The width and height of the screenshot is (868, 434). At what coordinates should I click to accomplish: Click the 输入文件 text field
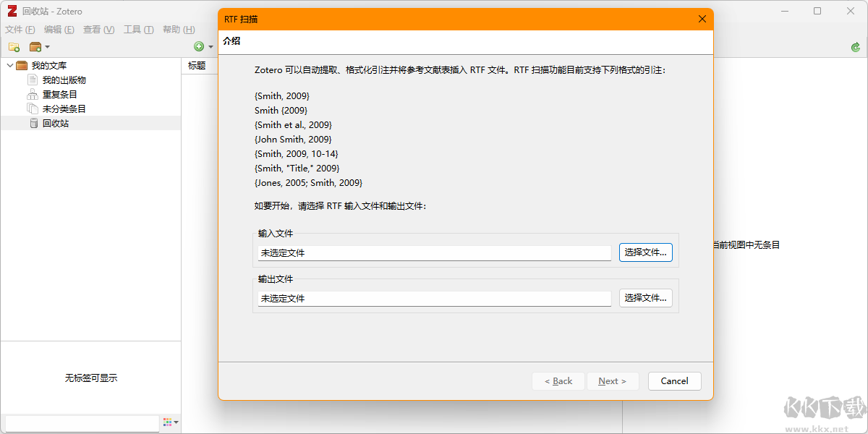point(434,252)
